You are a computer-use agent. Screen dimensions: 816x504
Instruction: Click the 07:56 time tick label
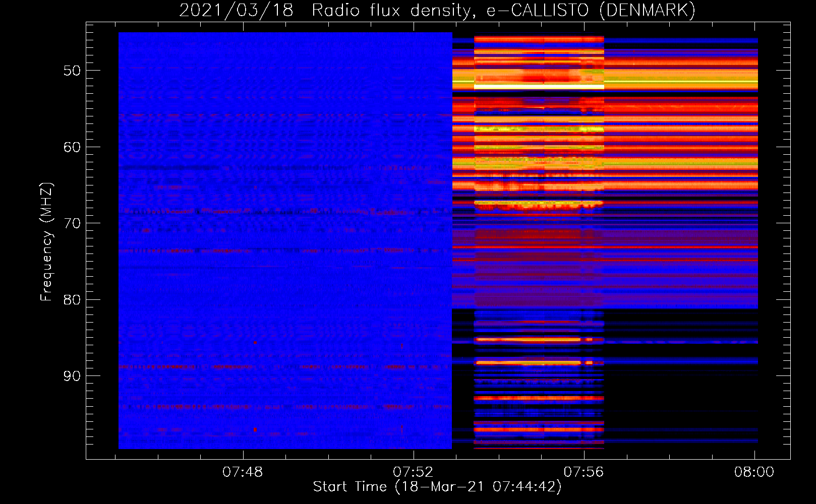tap(584, 472)
